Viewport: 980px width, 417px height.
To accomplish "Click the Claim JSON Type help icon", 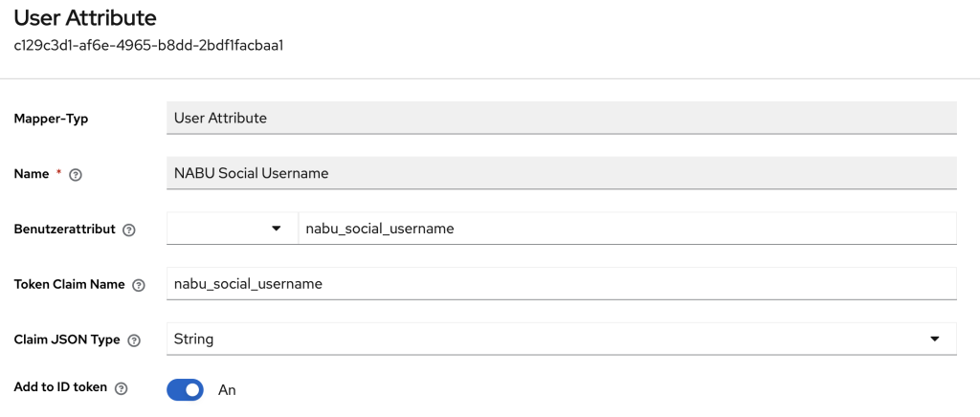I will pos(133,340).
